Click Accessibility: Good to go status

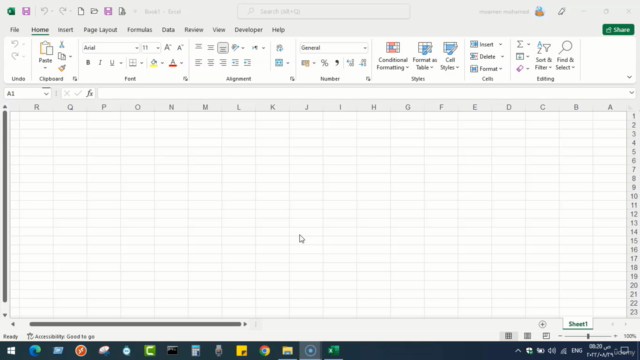[61, 337]
